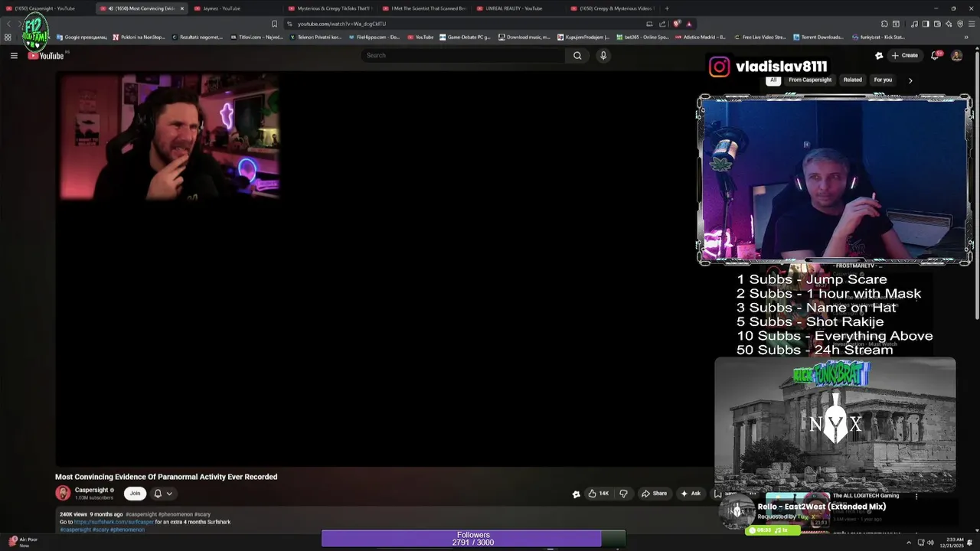The height and width of the screenshot is (551, 980).
Task: Select the For you filter chip
Action: [x=883, y=80]
